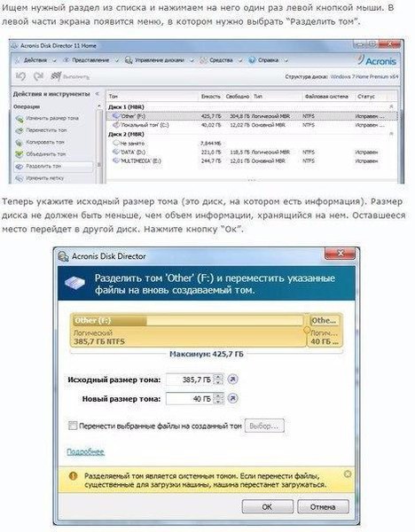Select Копировать том operation

pyautogui.click(x=40, y=142)
